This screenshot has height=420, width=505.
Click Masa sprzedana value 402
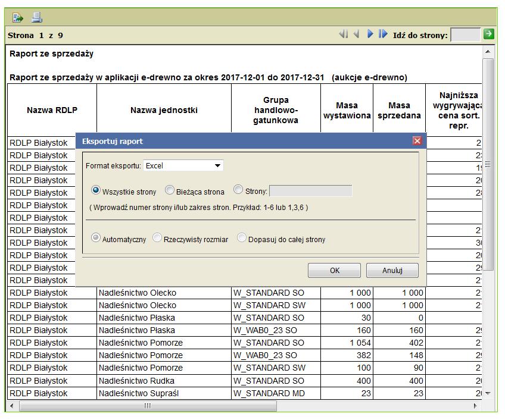coord(399,343)
